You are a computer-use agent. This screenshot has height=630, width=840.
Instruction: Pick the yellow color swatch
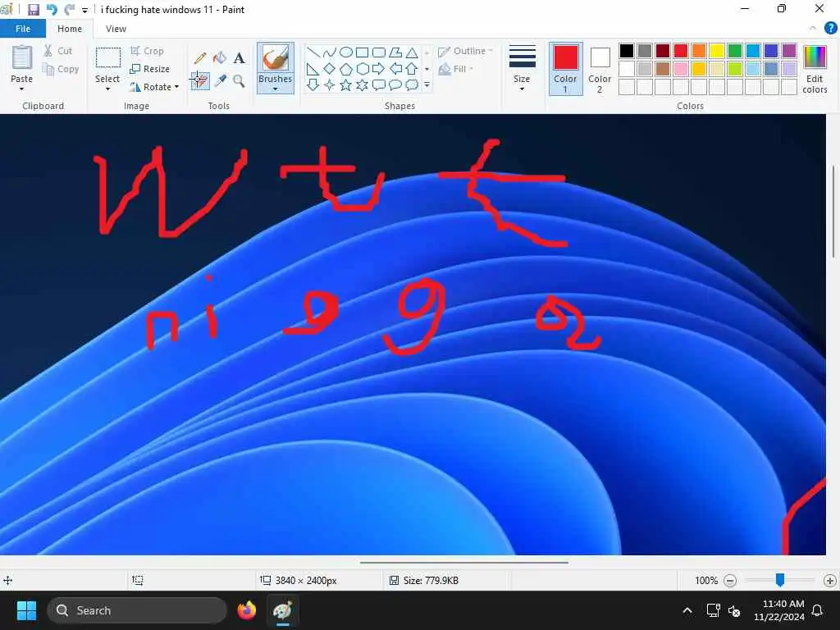pos(717,51)
